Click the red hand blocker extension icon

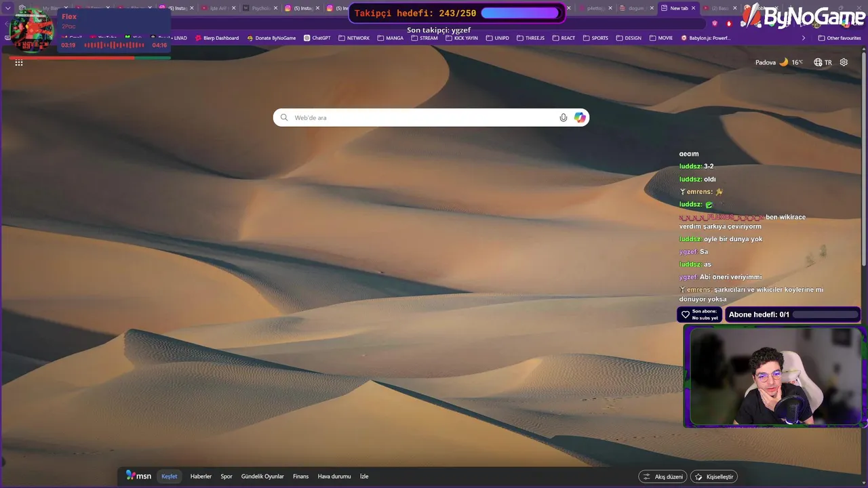pyautogui.click(x=729, y=23)
